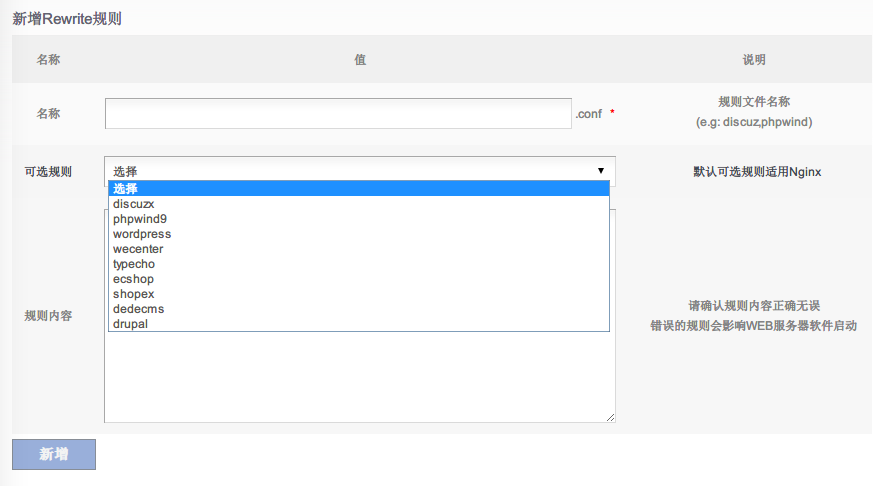Click the 规则内容 row label
The height and width of the screenshot is (486, 873).
point(48,316)
